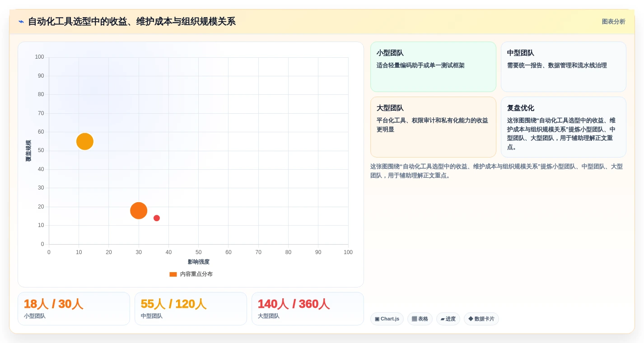The image size is (644, 343).
Task: Click the 图表分析 label in the header
Action: point(613,22)
